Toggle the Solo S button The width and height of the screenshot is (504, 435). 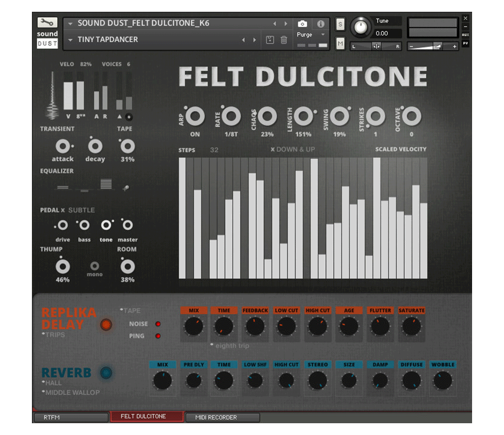pyautogui.click(x=340, y=24)
